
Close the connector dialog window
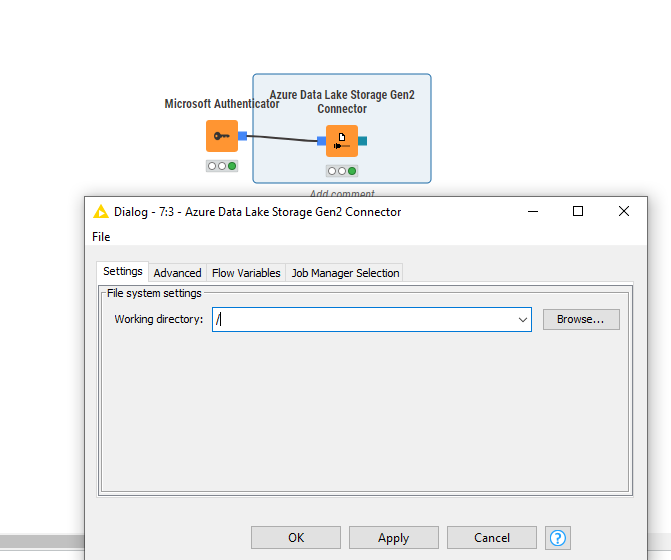624,211
